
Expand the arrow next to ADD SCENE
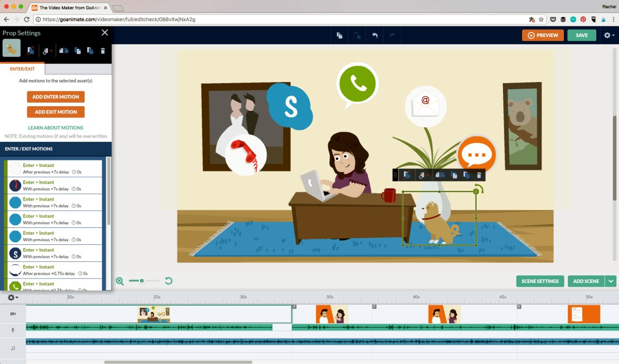click(611, 281)
